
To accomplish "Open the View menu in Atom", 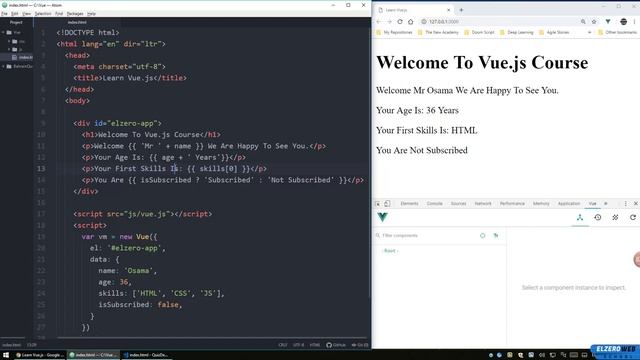I will click(27, 13).
